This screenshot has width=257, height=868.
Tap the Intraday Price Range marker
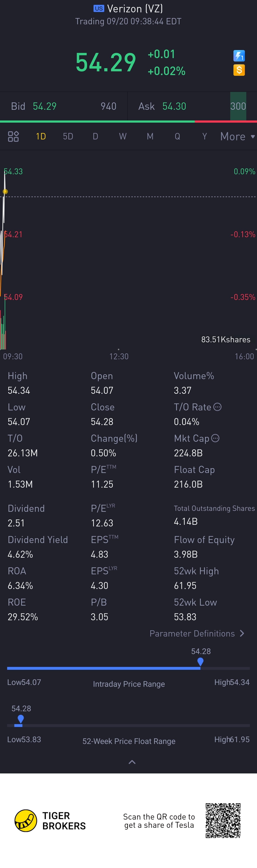200,662
